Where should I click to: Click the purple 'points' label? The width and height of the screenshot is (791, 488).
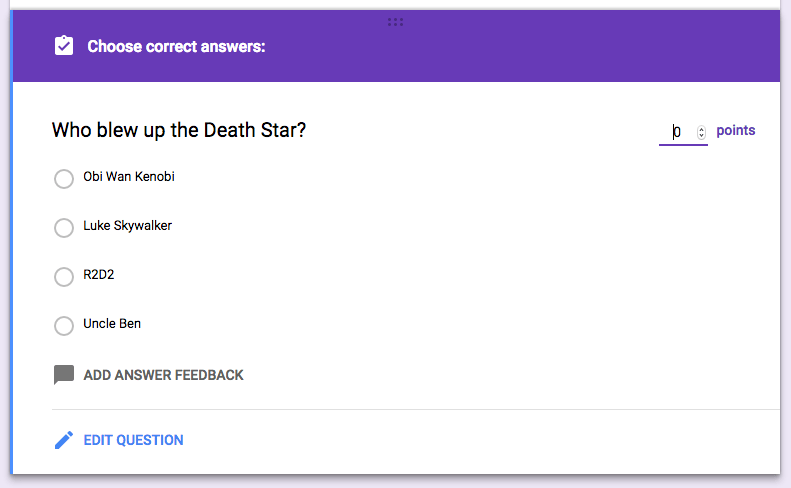[736, 131]
